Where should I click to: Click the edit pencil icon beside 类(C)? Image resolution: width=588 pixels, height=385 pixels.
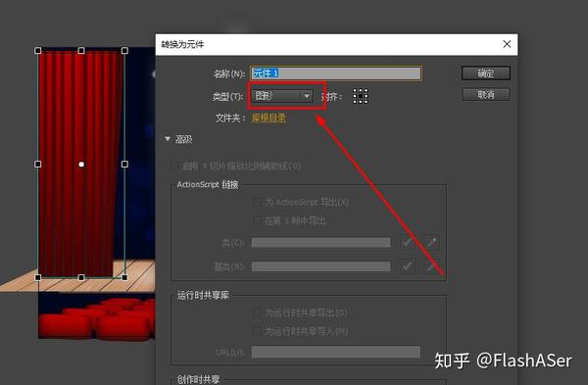[x=431, y=243]
